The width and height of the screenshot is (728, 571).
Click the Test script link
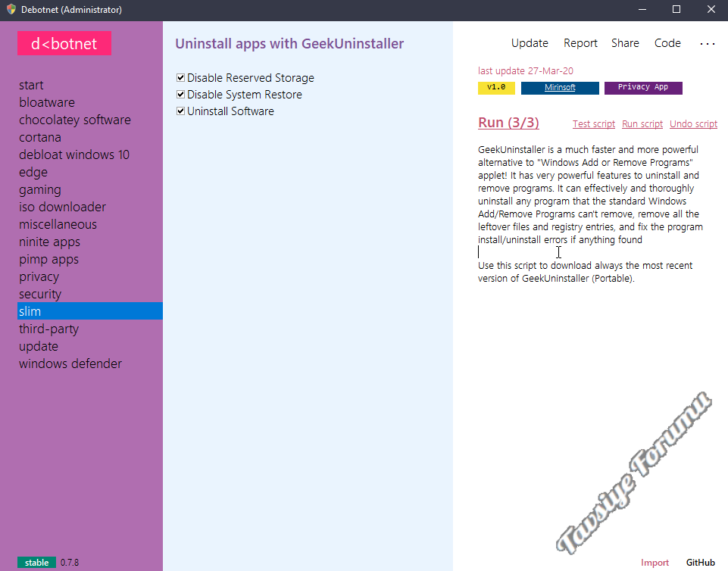[593, 124]
